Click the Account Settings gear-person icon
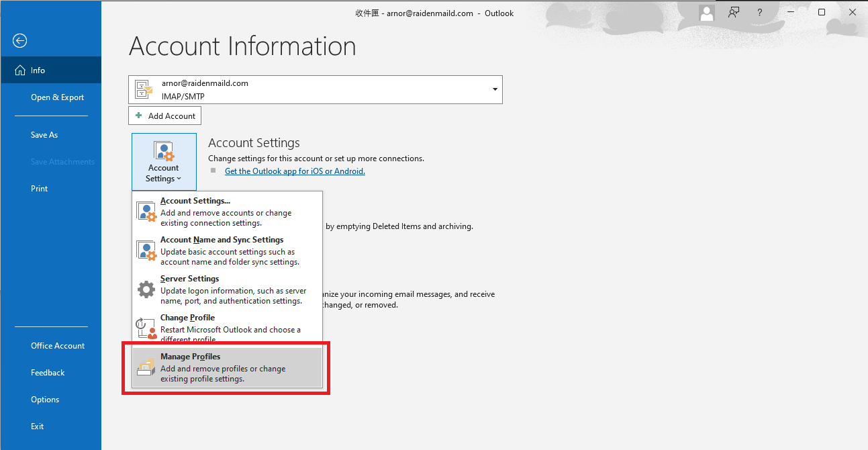Viewport: 868px width, 450px height. 164,151
